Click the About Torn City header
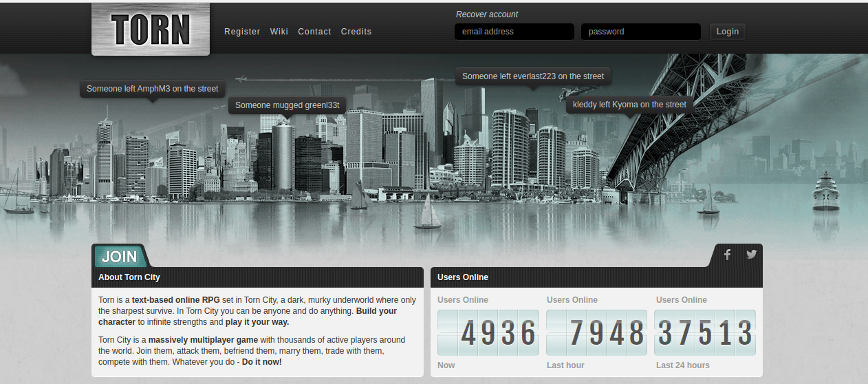868x384 pixels. pyautogui.click(x=129, y=277)
